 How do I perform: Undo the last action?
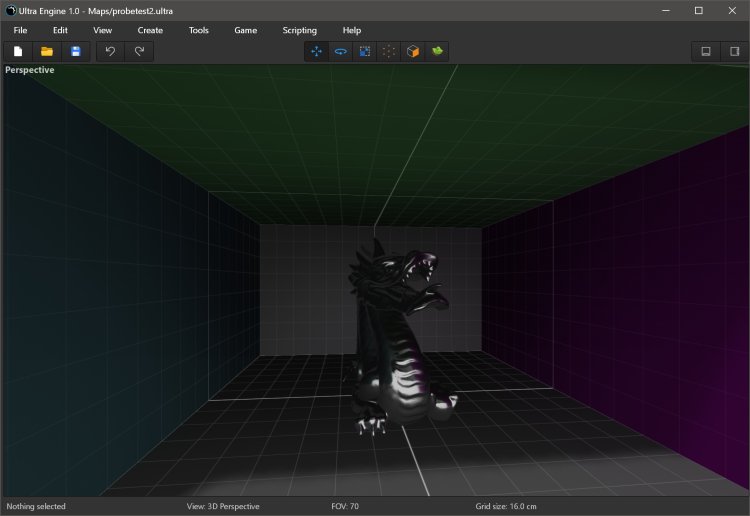pyautogui.click(x=110, y=51)
